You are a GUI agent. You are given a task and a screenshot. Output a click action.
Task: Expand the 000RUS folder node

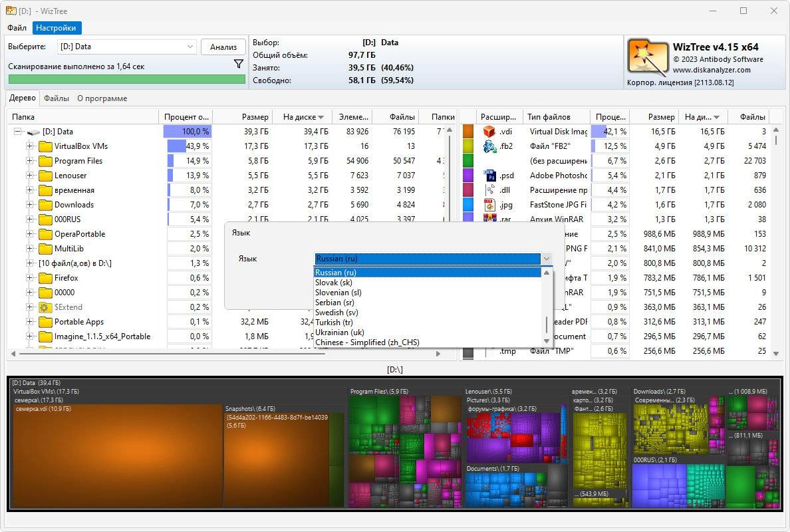(x=30, y=219)
